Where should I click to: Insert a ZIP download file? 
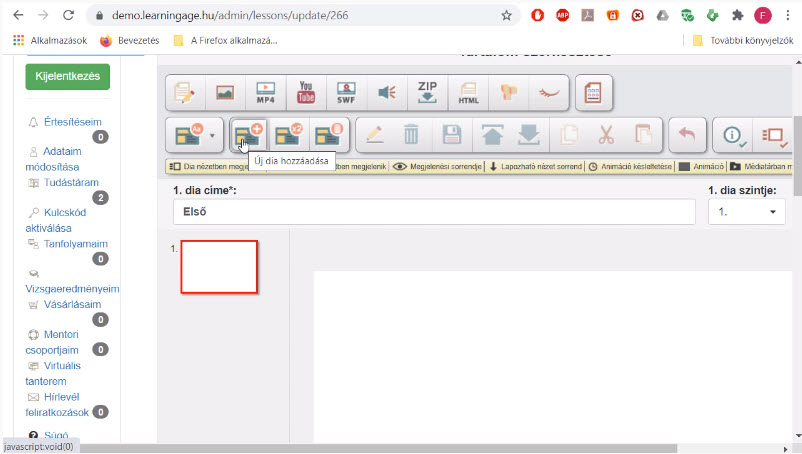tap(427, 93)
